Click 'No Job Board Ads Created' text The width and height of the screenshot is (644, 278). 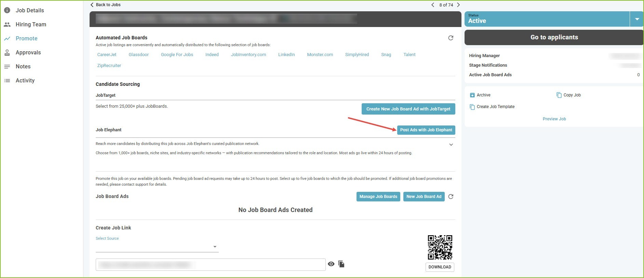click(x=276, y=210)
